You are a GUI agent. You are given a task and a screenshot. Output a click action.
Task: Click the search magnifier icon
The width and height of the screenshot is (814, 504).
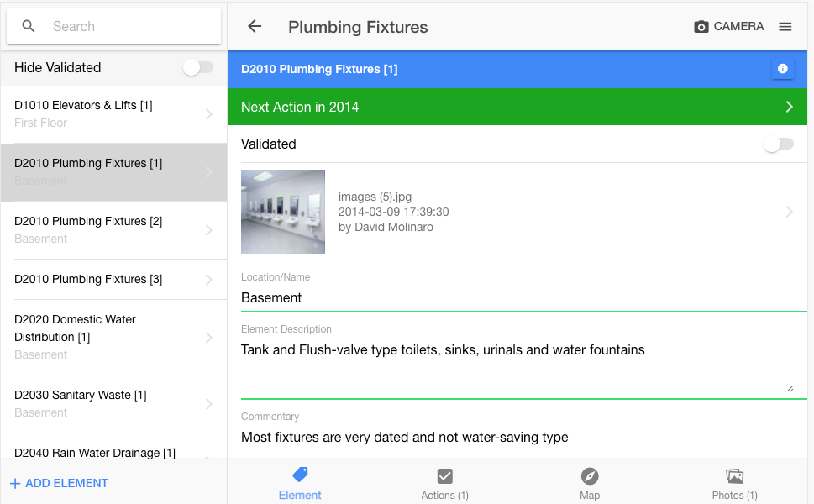tap(29, 27)
